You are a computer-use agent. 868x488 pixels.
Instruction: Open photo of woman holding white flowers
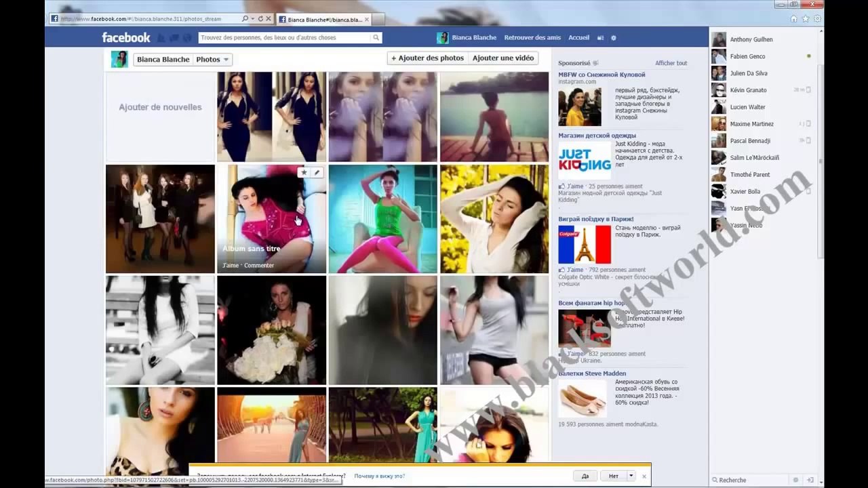pyautogui.click(x=271, y=330)
